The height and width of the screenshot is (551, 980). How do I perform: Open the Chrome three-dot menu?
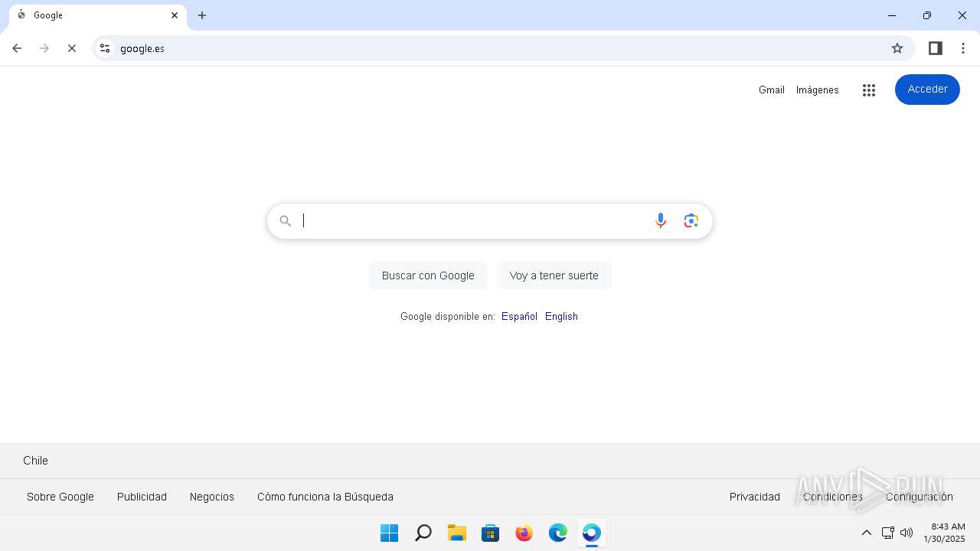pos(963,48)
